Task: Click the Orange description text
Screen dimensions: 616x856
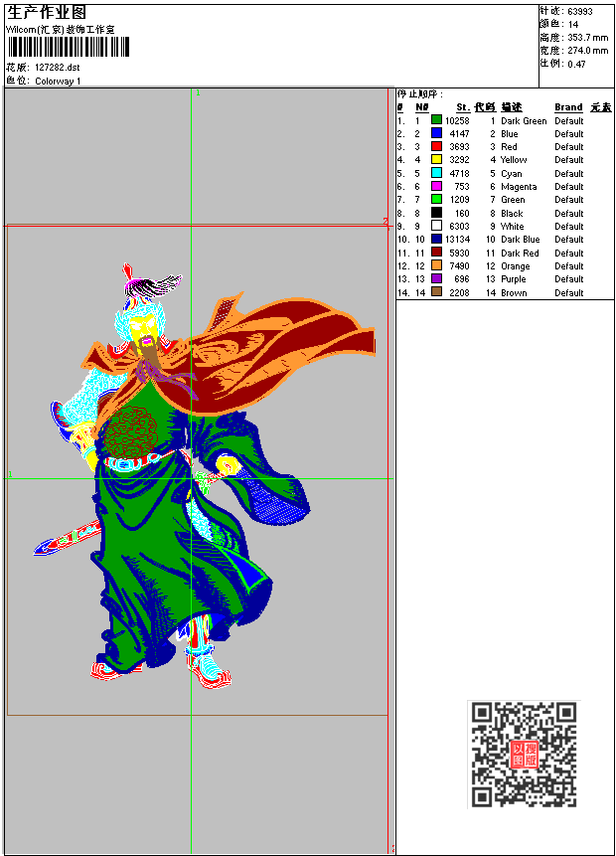Action: 515,266
